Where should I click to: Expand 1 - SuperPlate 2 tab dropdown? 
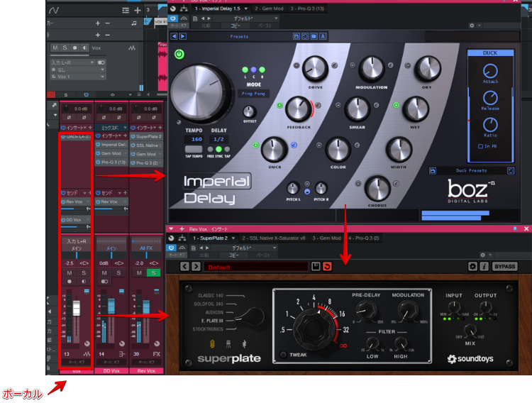(233, 238)
